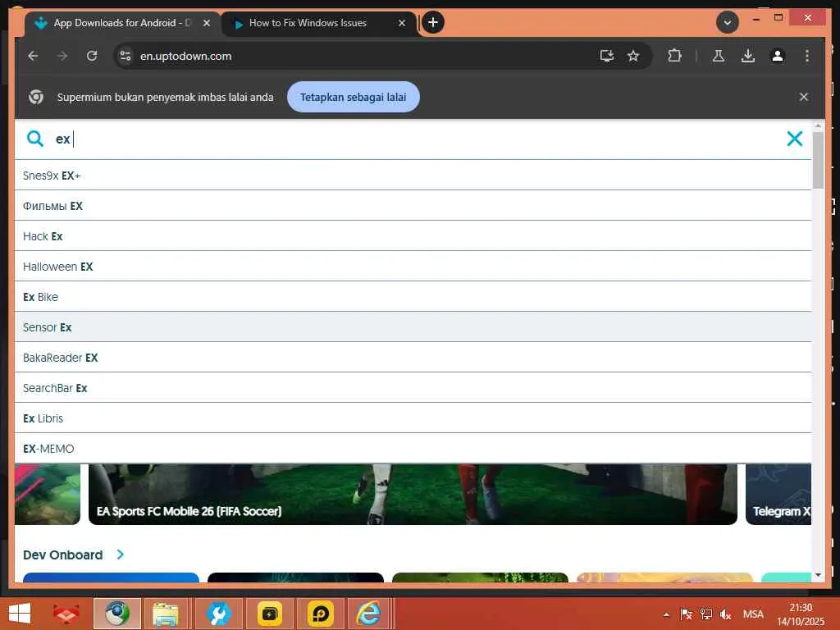Clear search with the blue X icon

[794, 139]
